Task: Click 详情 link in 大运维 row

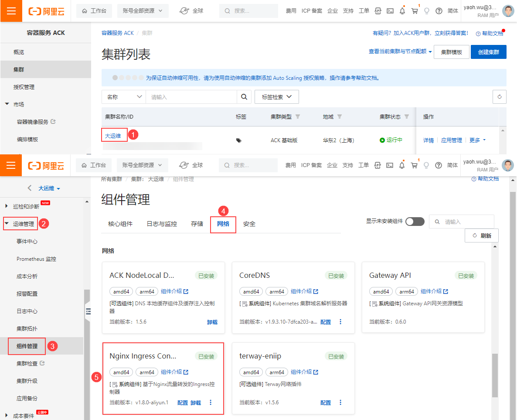Action: tap(429, 140)
